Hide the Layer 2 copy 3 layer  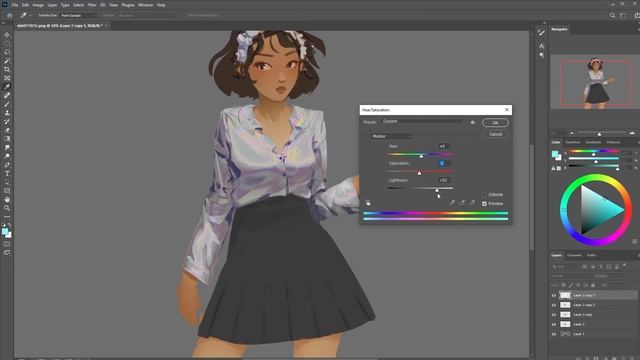point(554,295)
